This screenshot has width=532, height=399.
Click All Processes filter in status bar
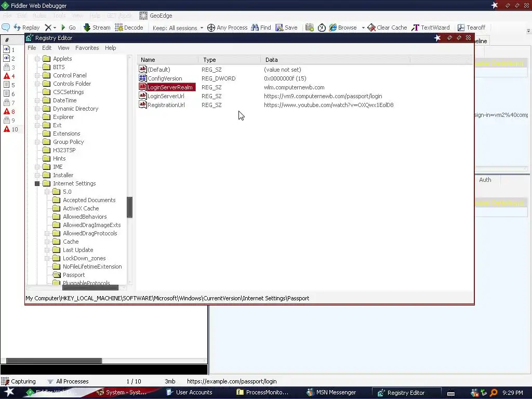(x=68, y=381)
